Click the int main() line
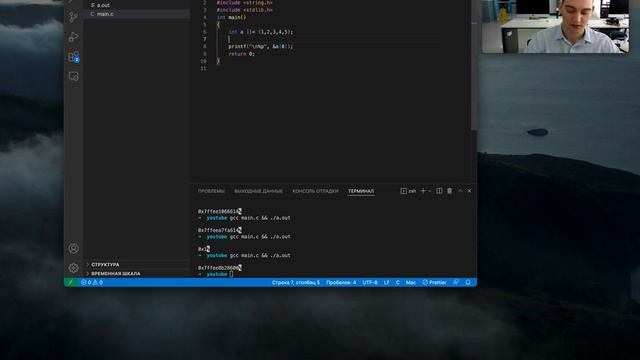Screen dimensions: 640x360 coord(231,17)
